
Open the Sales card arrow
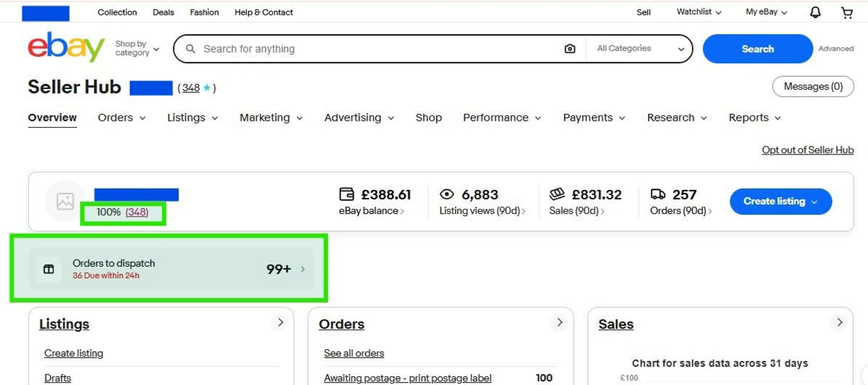(x=839, y=322)
